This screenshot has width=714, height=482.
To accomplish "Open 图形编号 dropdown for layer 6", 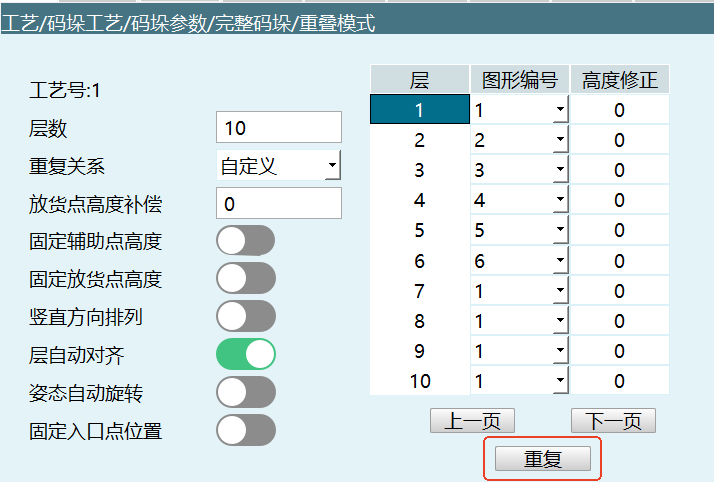I will point(559,261).
